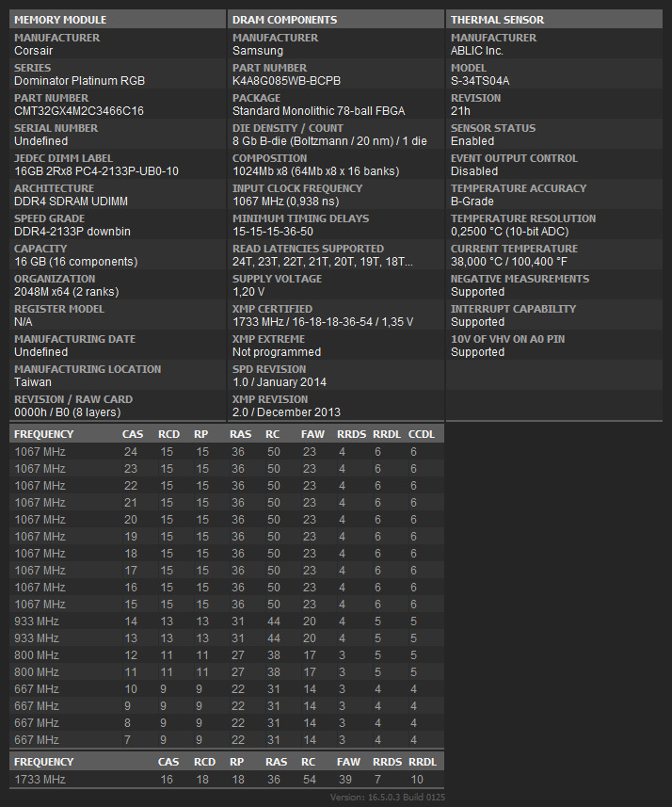Select the 1733 MHz XMP profile row

click(x=227, y=779)
